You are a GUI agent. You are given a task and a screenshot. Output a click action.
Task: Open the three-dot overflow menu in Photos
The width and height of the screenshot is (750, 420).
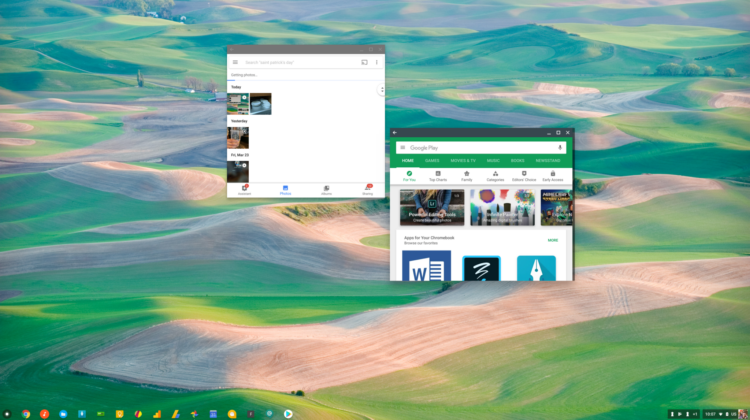point(377,62)
